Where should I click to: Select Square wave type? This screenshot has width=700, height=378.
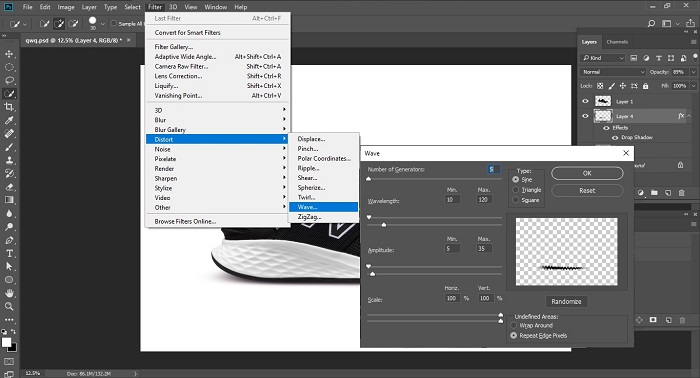tap(516, 200)
